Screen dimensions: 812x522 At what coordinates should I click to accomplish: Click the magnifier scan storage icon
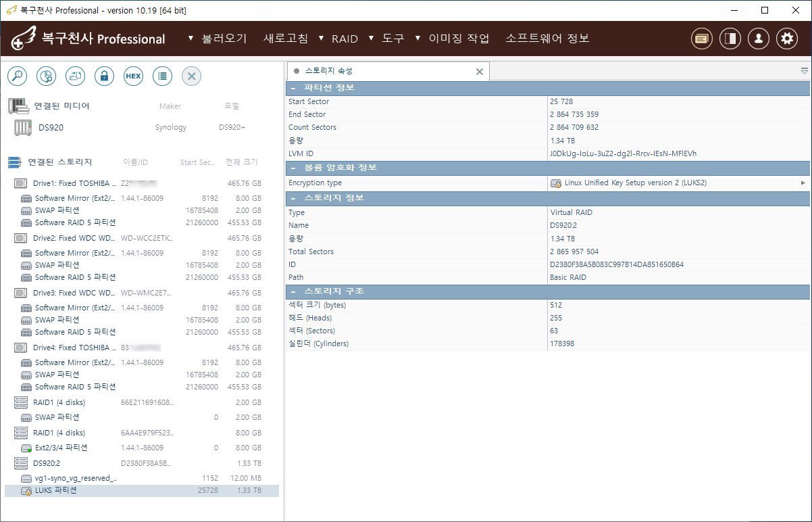[x=17, y=76]
